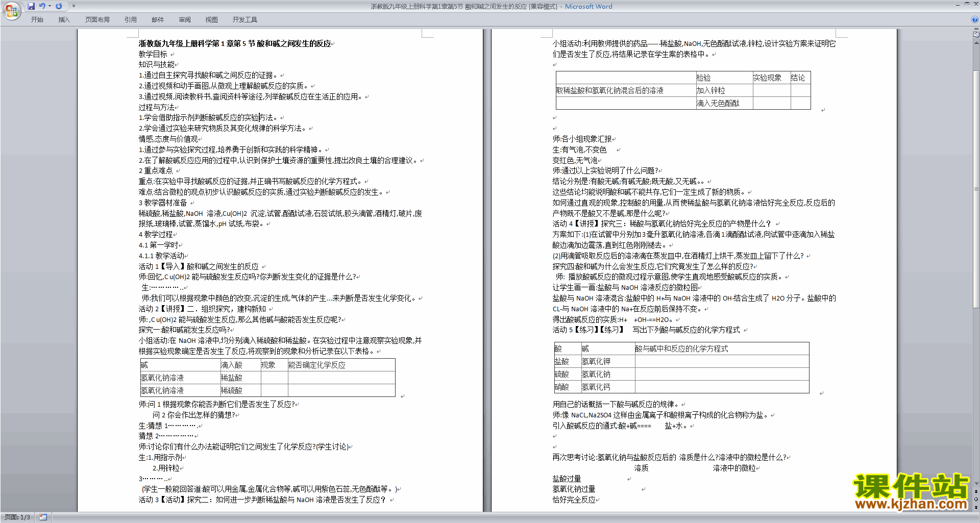Click the line 盐酸过量

coord(567,479)
